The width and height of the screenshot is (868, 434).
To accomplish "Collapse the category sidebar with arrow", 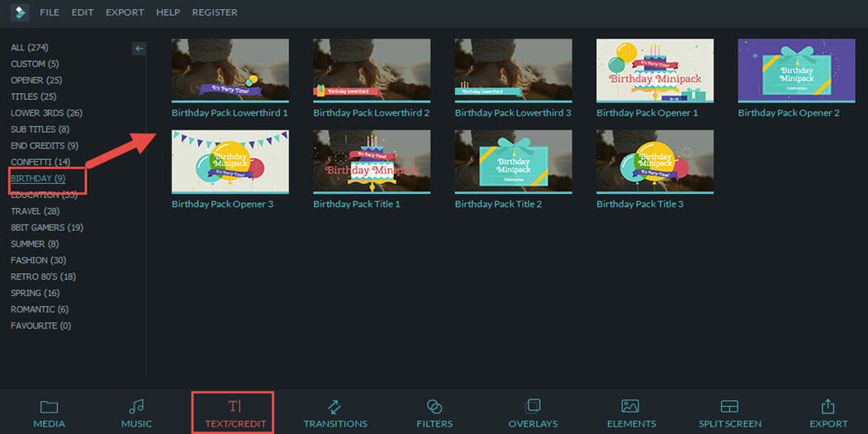I will 139,49.
